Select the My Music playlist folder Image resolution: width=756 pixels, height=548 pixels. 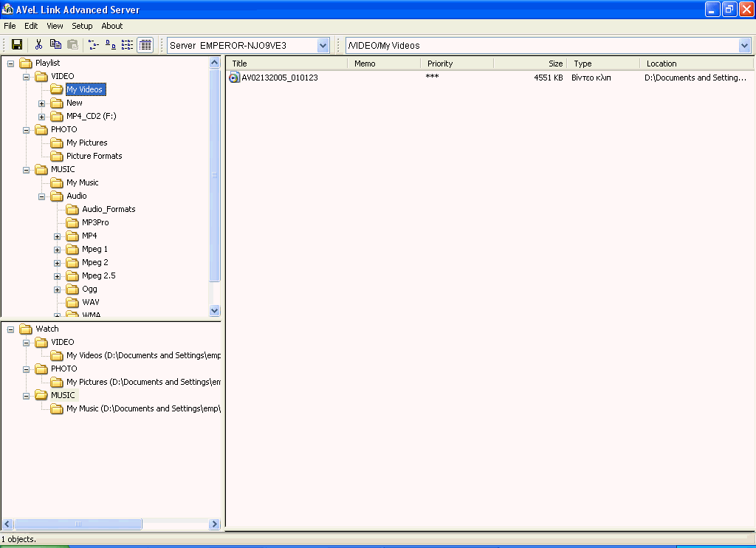click(83, 182)
